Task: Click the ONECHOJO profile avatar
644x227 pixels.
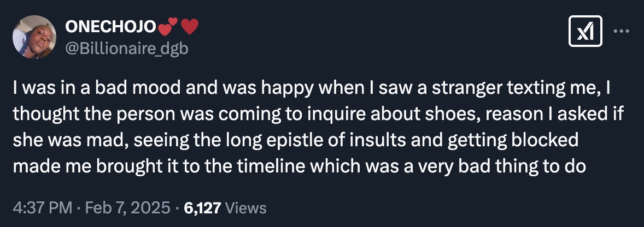Action: point(34,37)
